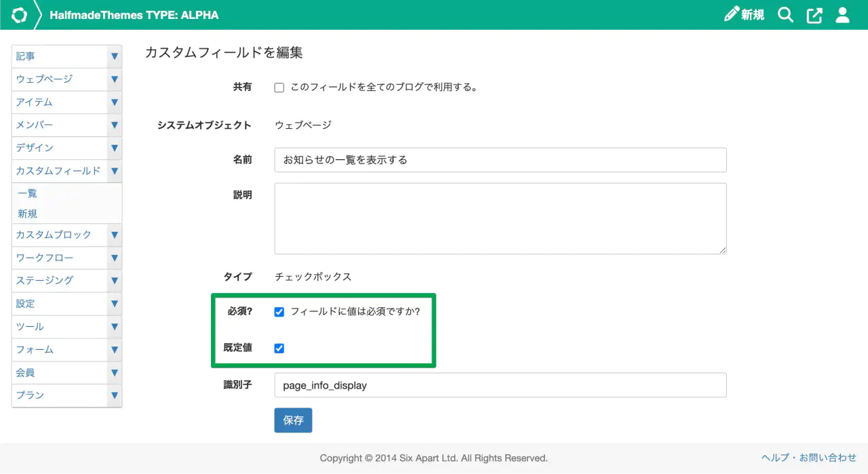Expand the ウェブページ menu arrow

point(115,79)
